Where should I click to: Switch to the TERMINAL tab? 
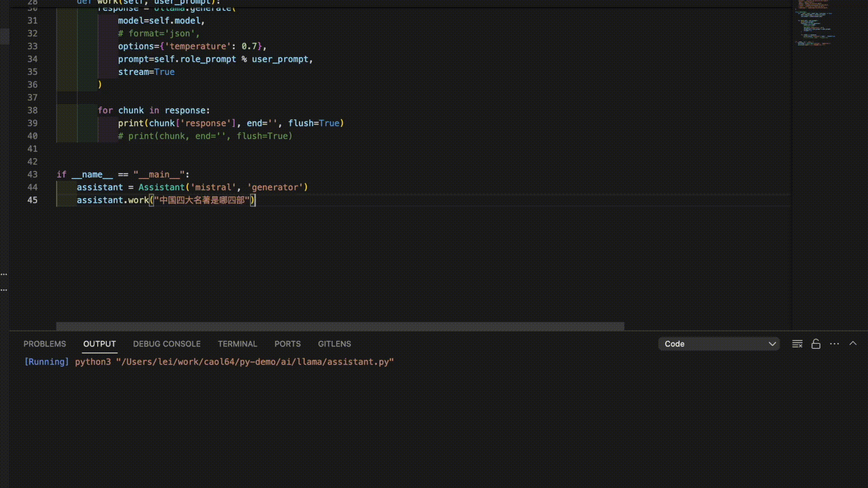[237, 344]
